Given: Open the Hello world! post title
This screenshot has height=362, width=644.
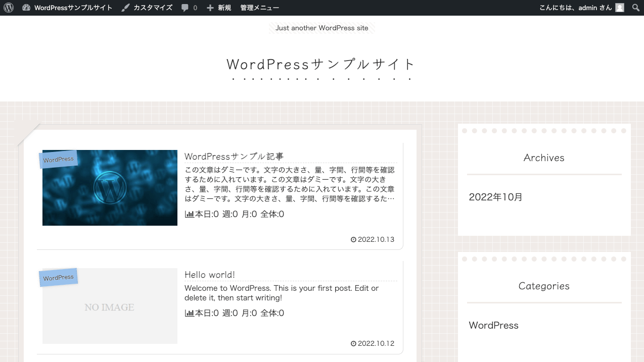Looking at the screenshot, I should point(210,275).
